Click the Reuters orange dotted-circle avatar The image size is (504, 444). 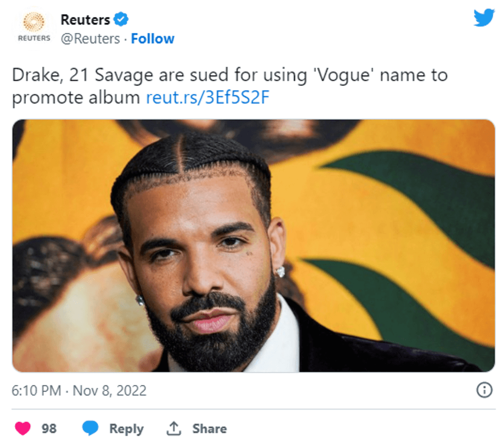click(34, 22)
